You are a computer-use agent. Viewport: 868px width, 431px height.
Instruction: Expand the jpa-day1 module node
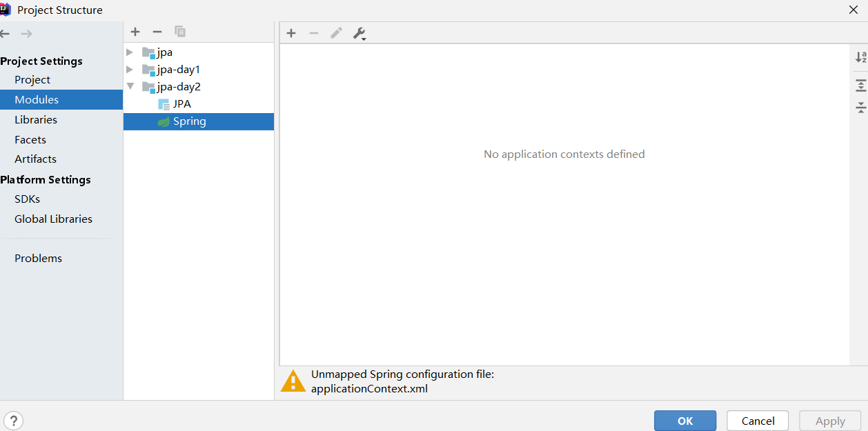pos(130,69)
